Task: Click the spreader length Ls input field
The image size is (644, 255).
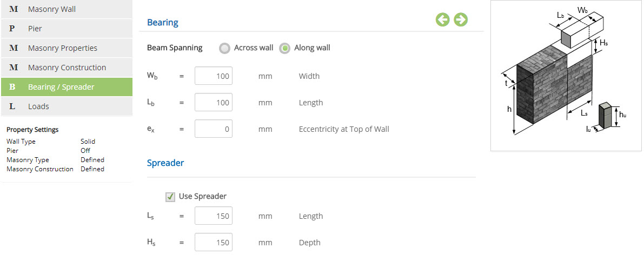Action: (x=214, y=216)
